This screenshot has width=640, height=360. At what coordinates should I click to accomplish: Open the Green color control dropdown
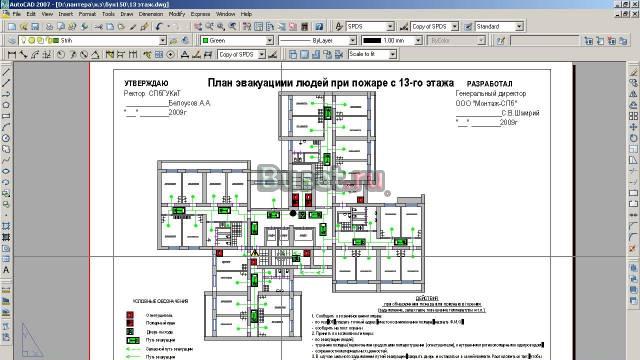(x=269, y=40)
